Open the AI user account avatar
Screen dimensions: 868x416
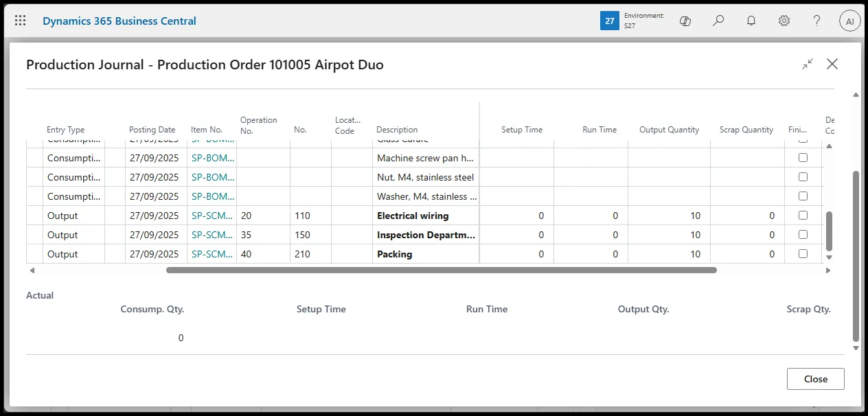tap(850, 21)
